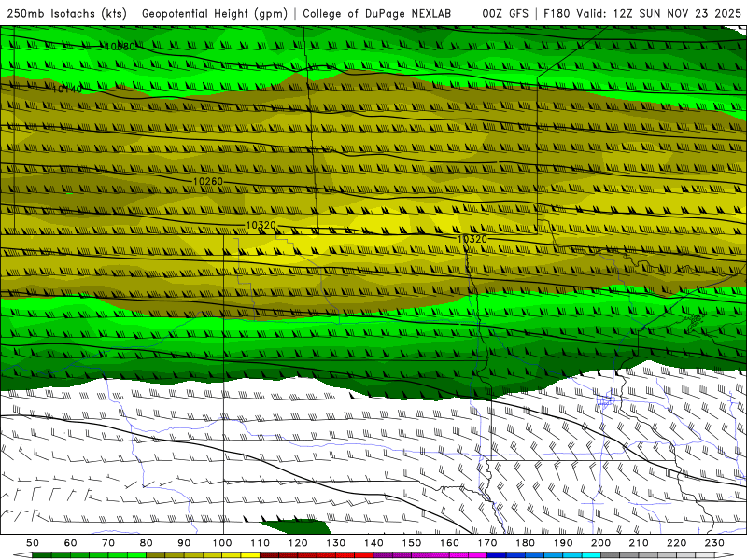Click the 'Geopotential Height (gpm)' title text

(215, 14)
